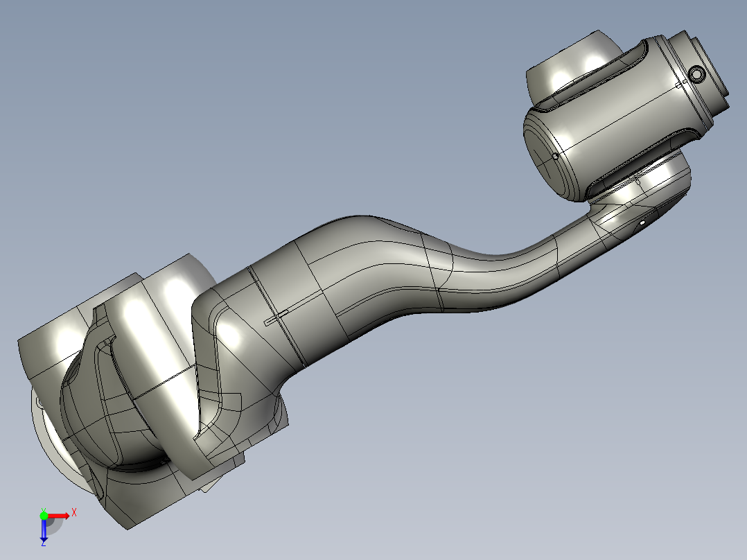Screen dimensions: 747x560
Task: Pick the narrow rectangular slot on the forearm
Action: (x=276, y=317)
